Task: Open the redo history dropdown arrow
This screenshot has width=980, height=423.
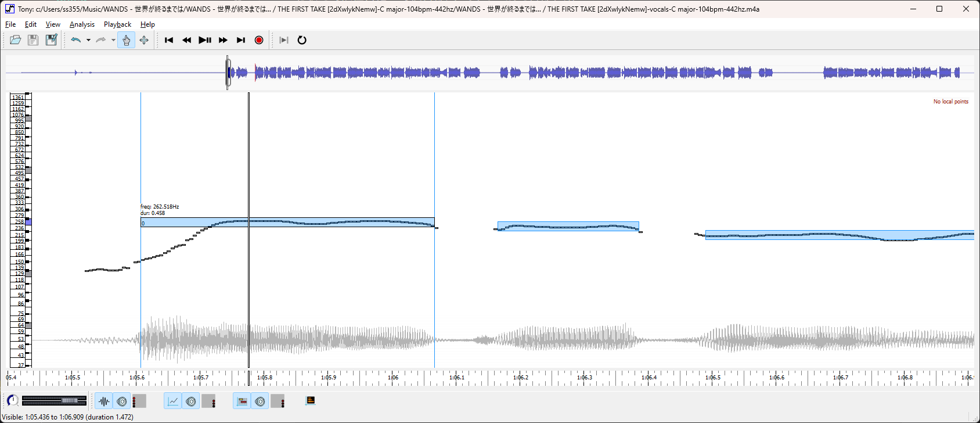Action: 113,40
